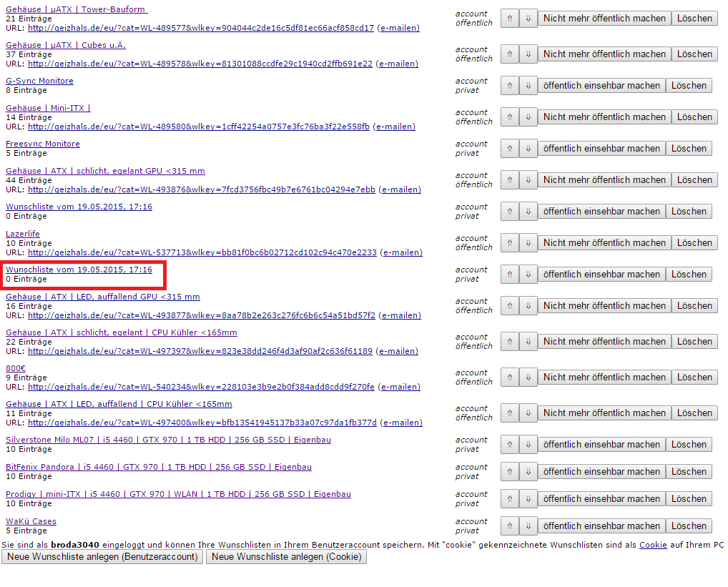728x587 pixels.
Task: Move the Tower-Bauform wishlist down
Action: pyautogui.click(x=528, y=19)
